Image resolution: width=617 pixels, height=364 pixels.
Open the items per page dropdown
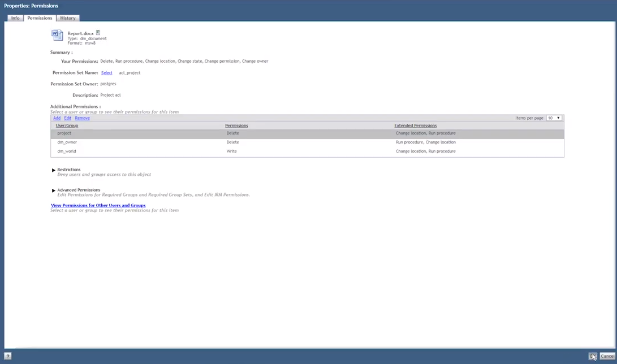point(553,118)
